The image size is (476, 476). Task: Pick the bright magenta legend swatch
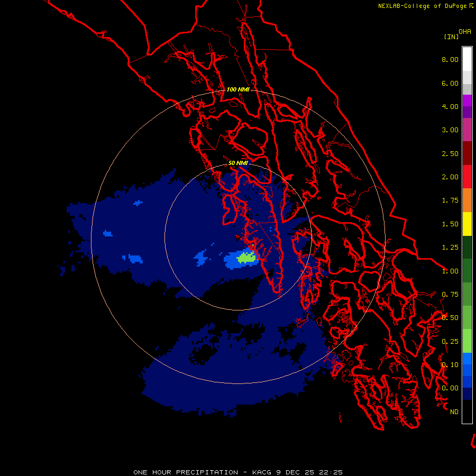pos(467,100)
